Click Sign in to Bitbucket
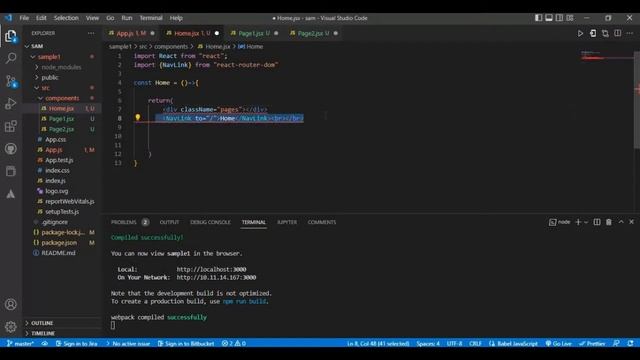Screen dimensions: 640x360 (x=186, y=343)
